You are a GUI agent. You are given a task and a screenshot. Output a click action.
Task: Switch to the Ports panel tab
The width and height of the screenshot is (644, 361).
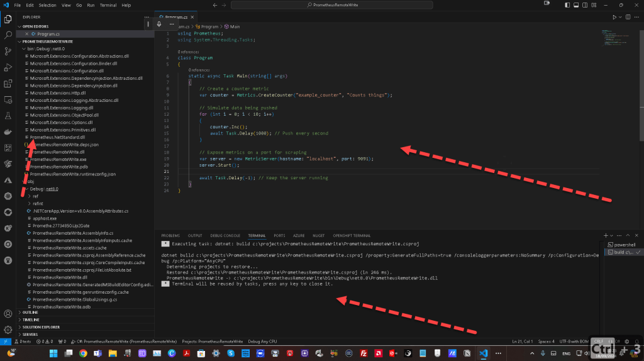279,236
